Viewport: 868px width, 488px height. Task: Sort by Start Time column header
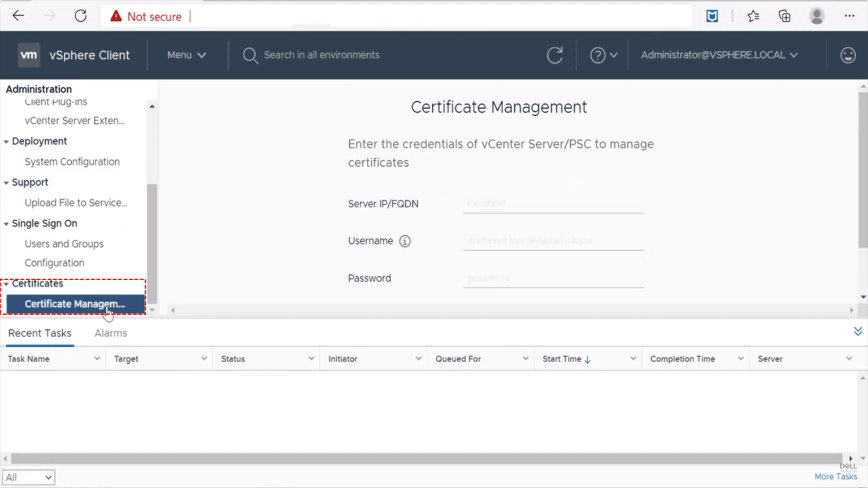point(562,359)
